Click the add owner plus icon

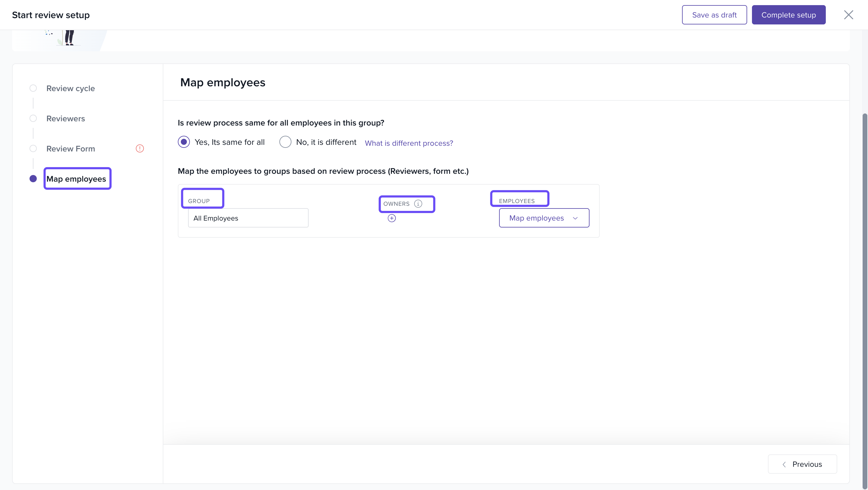(392, 218)
